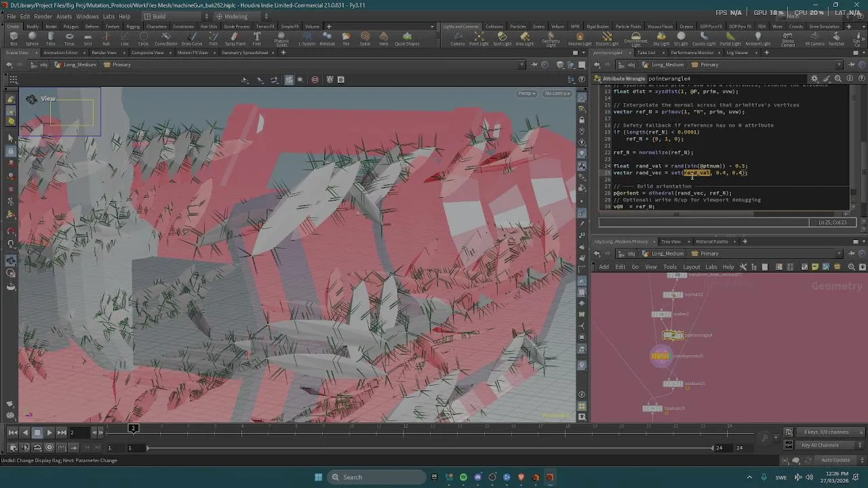
Task: Select the Curve Bezier tool
Action: pos(166,39)
